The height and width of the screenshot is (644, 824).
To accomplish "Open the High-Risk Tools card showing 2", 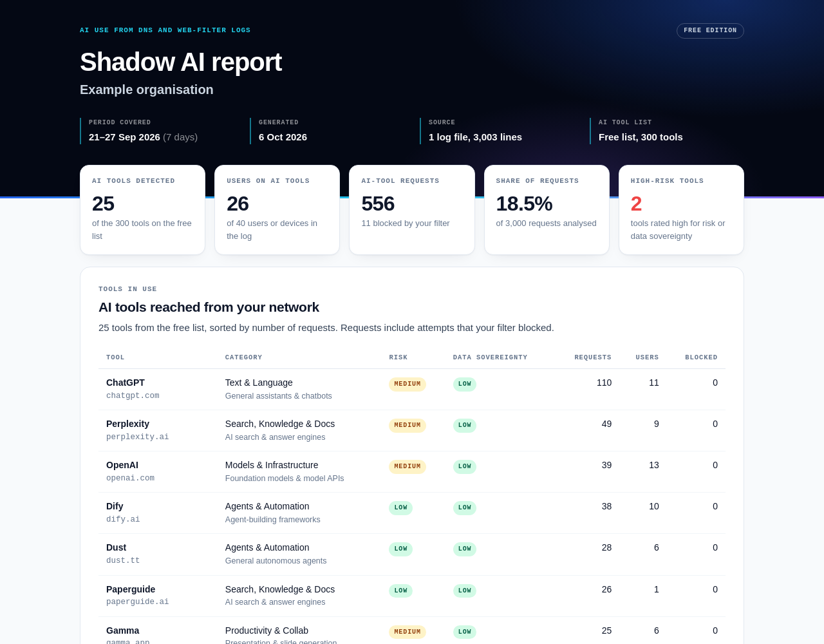I will tap(681, 210).
